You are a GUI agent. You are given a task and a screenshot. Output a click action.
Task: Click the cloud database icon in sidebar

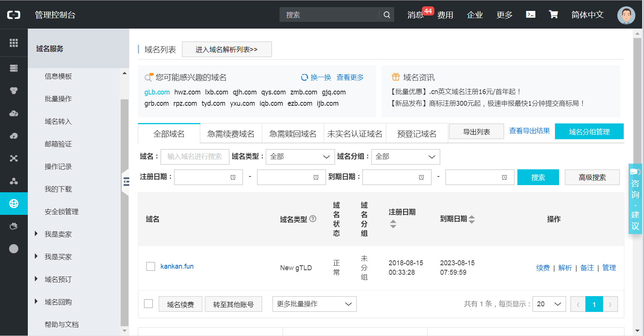14,113
